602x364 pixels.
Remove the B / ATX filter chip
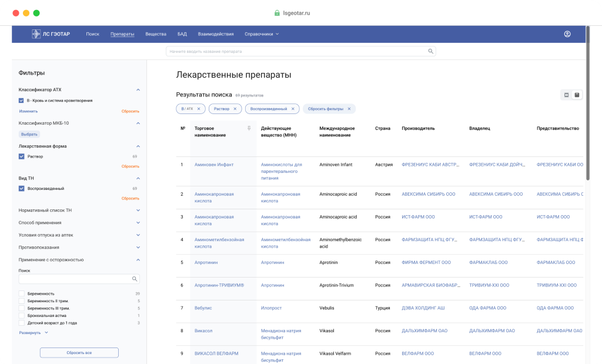tap(199, 109)
